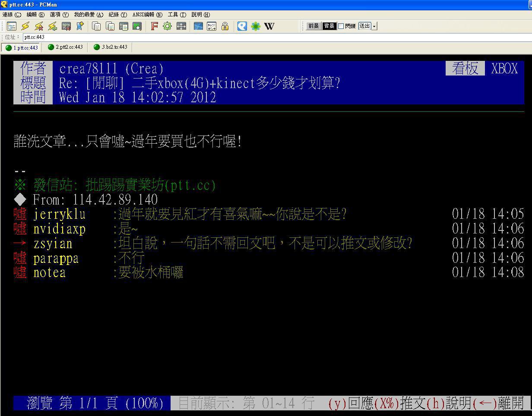
Task: Click the address field showing ptt.cc:443
Action: (x=276, y=37)
